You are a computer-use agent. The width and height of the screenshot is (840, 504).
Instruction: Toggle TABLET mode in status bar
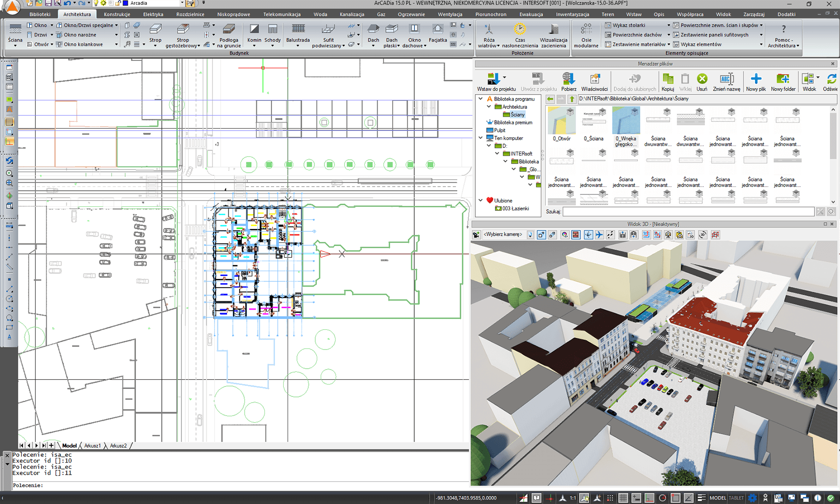(x=736, y=498)
